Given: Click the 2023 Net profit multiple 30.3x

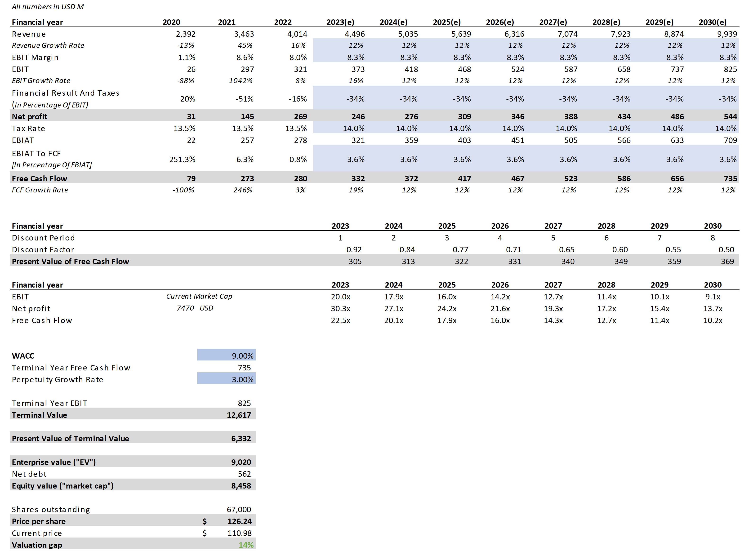Looking at the screenshot, I should point(340,308).
